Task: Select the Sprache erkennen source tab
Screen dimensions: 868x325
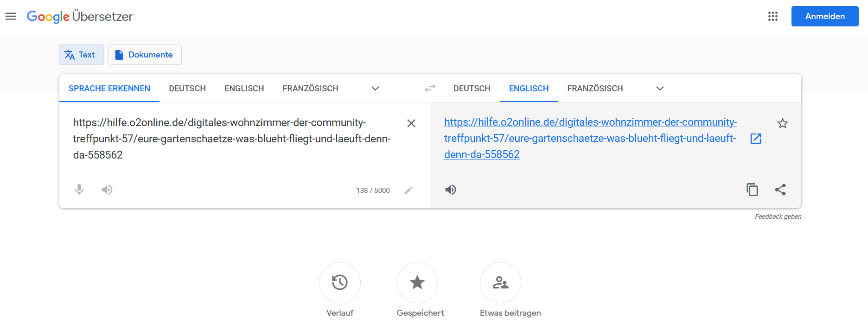Action: 109,89
